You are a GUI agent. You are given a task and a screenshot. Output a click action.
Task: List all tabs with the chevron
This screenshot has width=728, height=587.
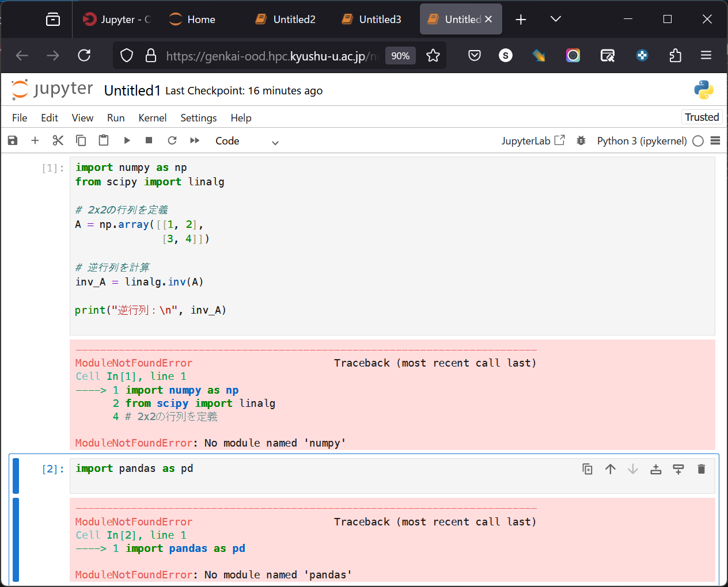pos(556,19)
